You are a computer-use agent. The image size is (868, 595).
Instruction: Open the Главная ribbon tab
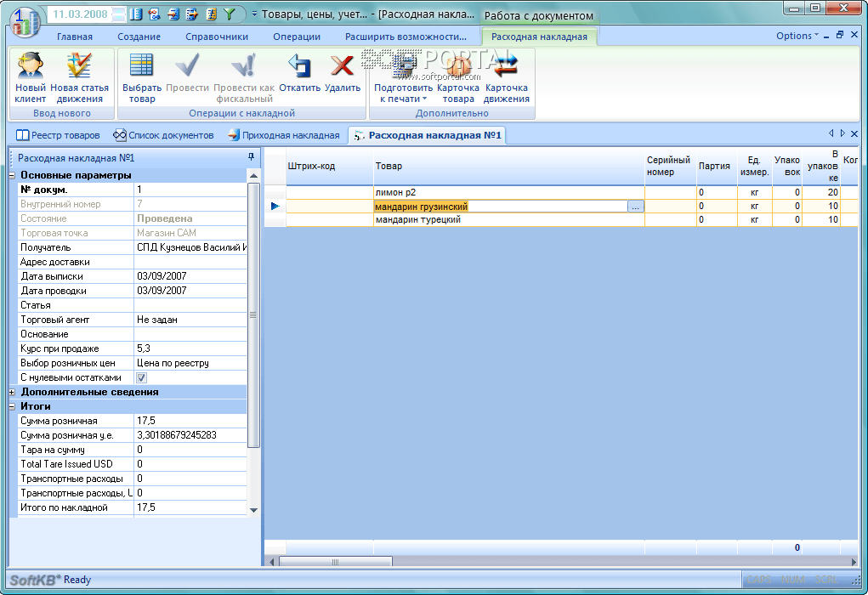75,37
